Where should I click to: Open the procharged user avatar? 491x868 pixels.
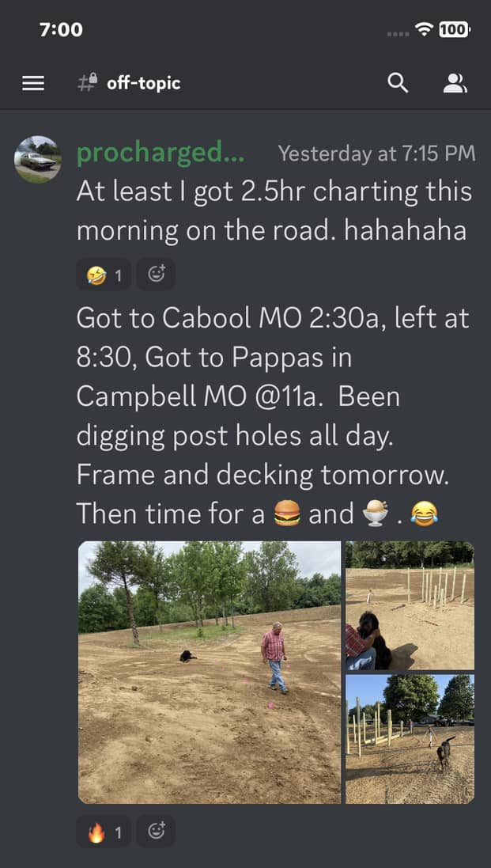[38, 159]
